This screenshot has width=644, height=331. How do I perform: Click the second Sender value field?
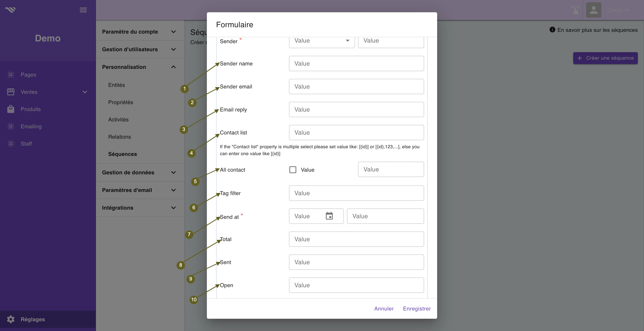tap(391, 41)
